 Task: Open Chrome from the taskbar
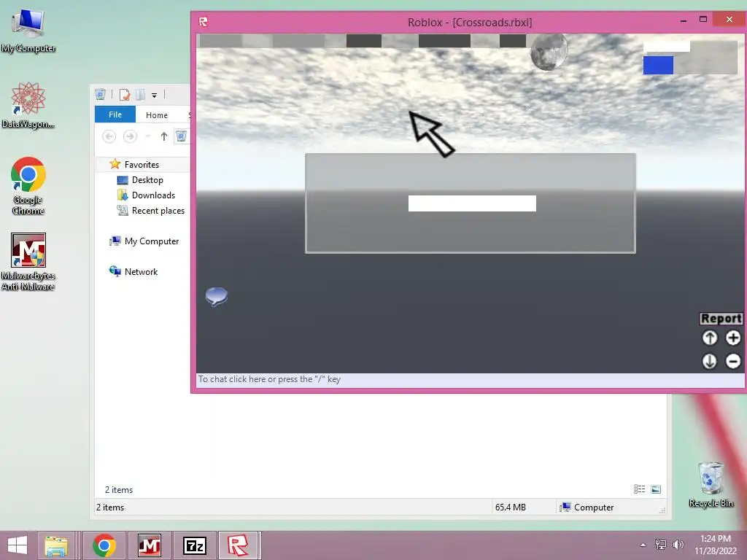(104, 545)
